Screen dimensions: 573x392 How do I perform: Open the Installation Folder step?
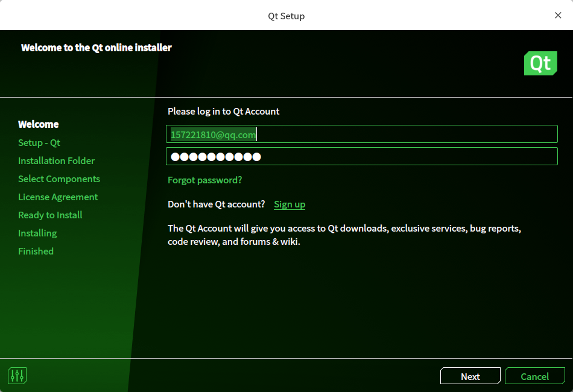tap(56, 160)
